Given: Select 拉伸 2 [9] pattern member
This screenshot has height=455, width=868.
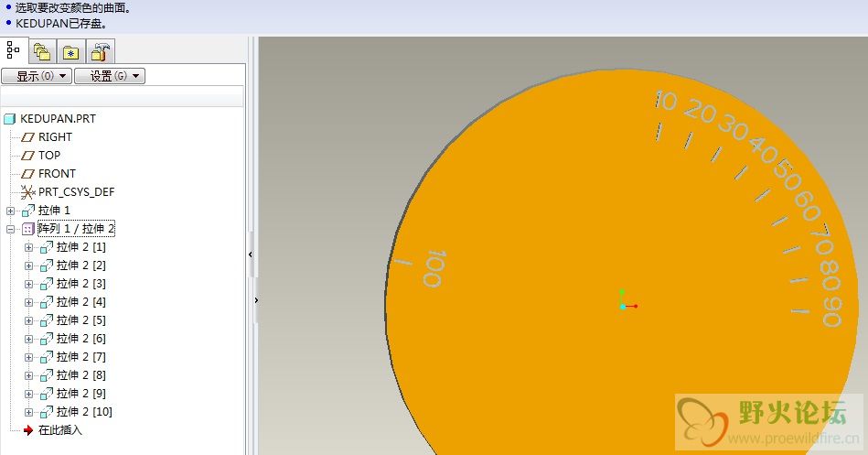Looking at the screenshot, I should pos(80,393).
